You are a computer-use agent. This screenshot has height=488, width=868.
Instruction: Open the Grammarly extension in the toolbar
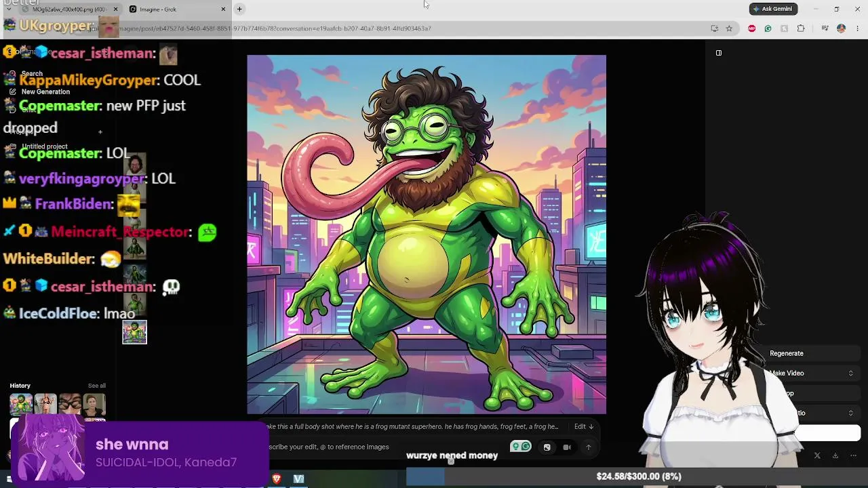pos(768,28)
